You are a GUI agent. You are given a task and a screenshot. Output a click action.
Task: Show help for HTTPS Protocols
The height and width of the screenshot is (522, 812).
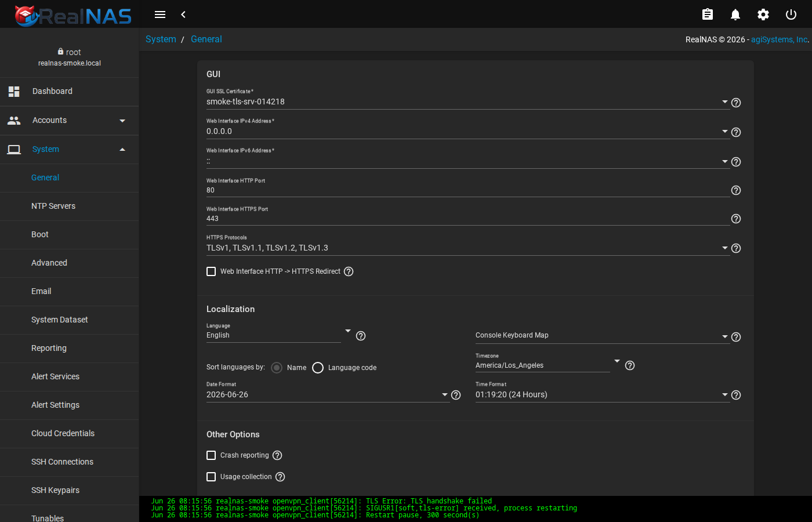coord(736,248)
